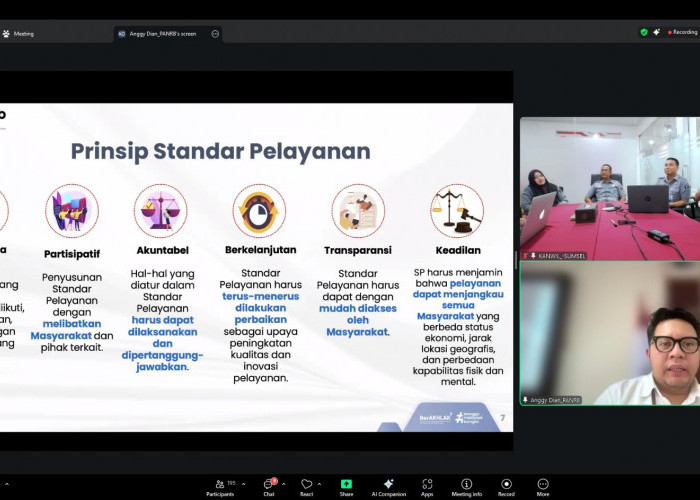Open the Apps panel

point(427,488)
